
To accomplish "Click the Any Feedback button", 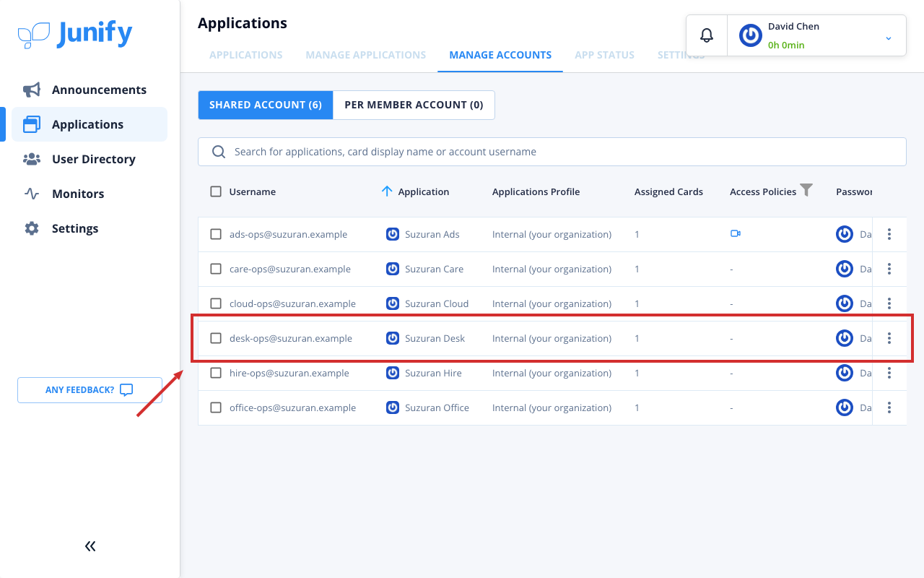I will [90, 390].
